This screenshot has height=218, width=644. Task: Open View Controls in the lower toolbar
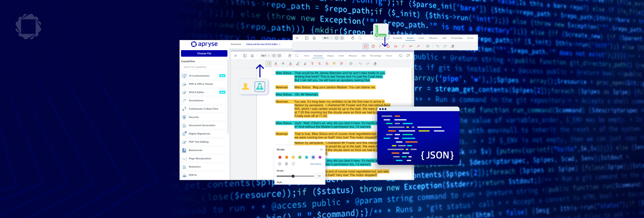click(x=252, y=56)
